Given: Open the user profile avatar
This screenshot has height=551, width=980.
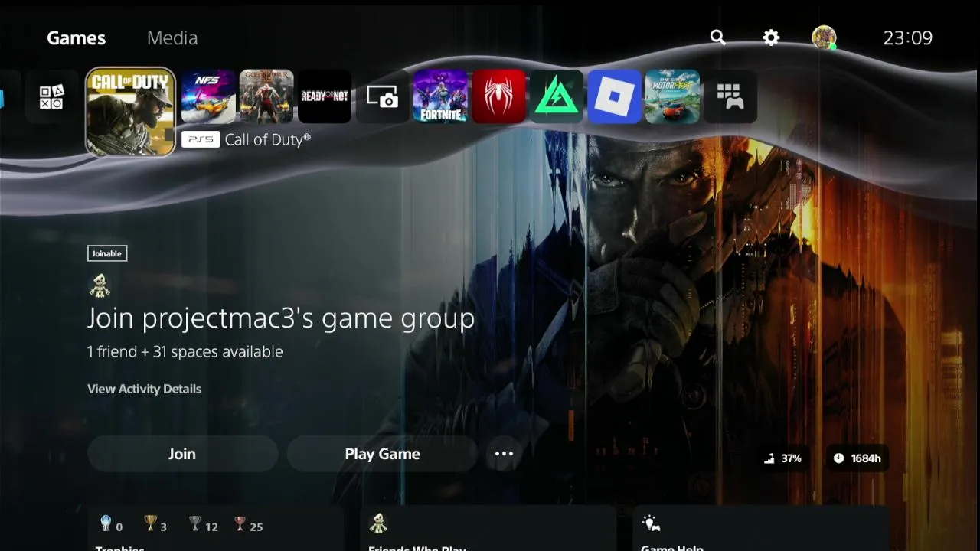Looking at the screenshot, I should click(824, 37).
